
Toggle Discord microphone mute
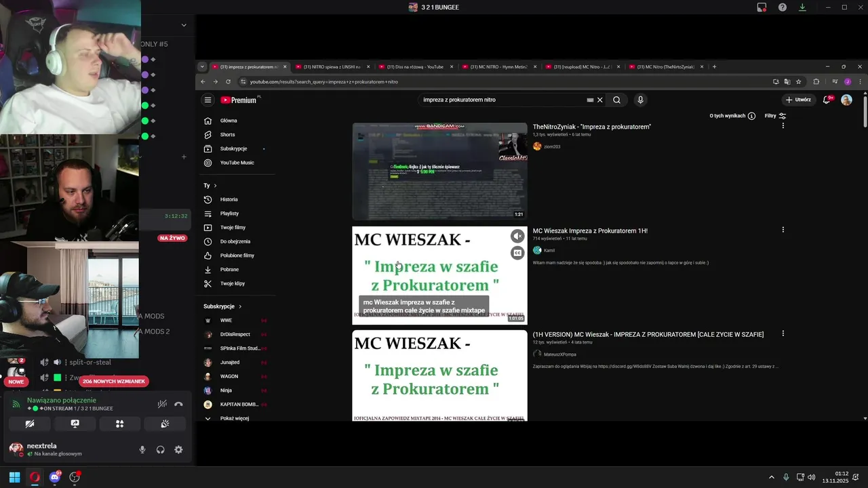tap(142, 449)
